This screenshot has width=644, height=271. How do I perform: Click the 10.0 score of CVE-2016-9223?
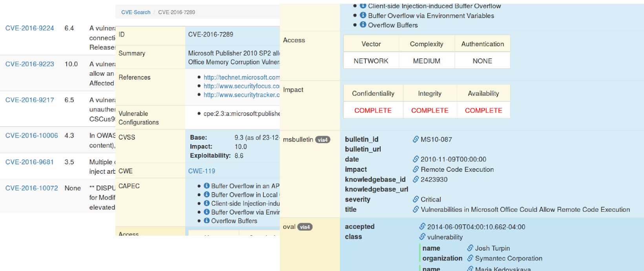coord(71,64)
